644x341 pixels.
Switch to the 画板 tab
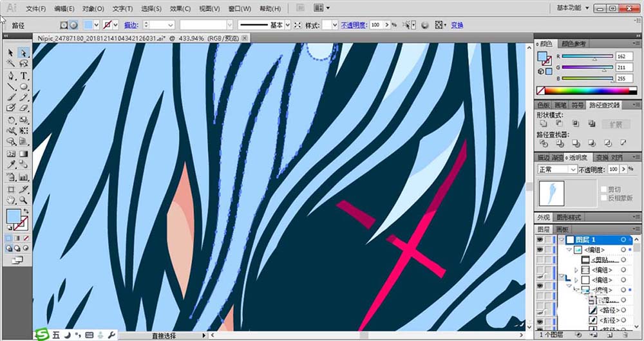562,230
